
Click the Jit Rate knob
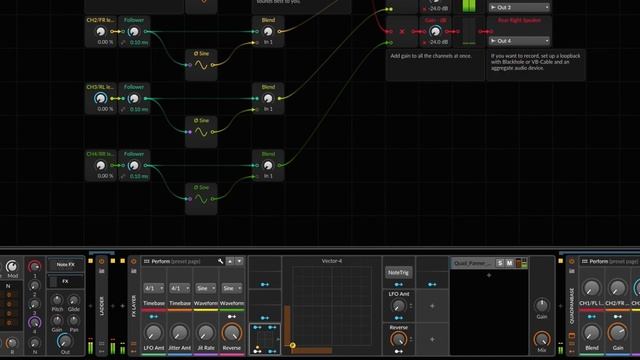tap(206, 333)
